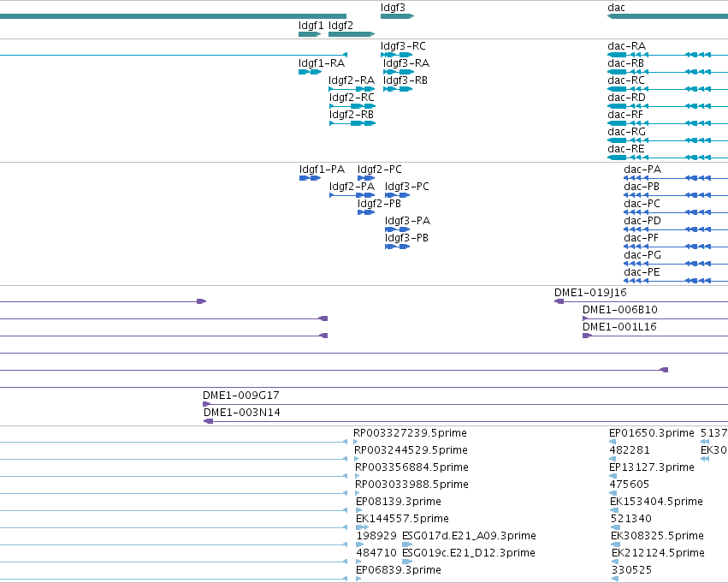Select the dac-RC transcript label
Viewport: 728px width, 583px height.
pos(626,80)
